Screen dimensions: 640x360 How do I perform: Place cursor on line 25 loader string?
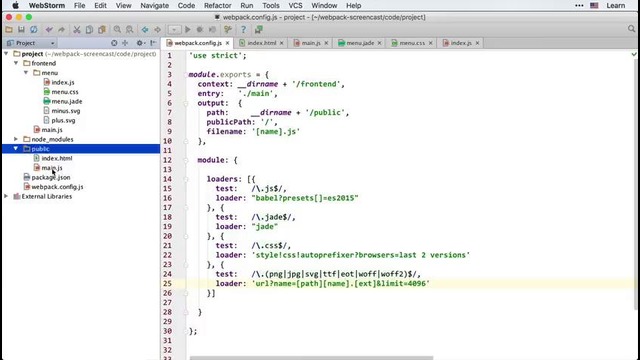(x=340, y=284)
